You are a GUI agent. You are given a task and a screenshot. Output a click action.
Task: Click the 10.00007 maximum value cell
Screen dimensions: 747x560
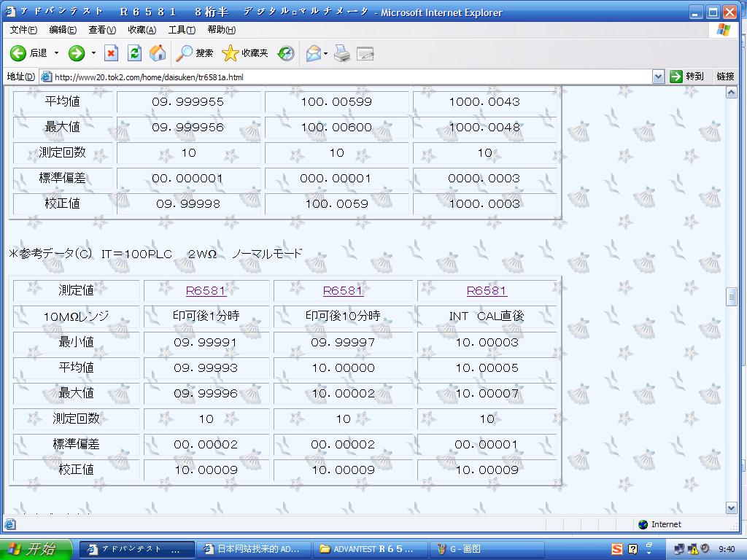pyautogui.click(x=487, y=393)
